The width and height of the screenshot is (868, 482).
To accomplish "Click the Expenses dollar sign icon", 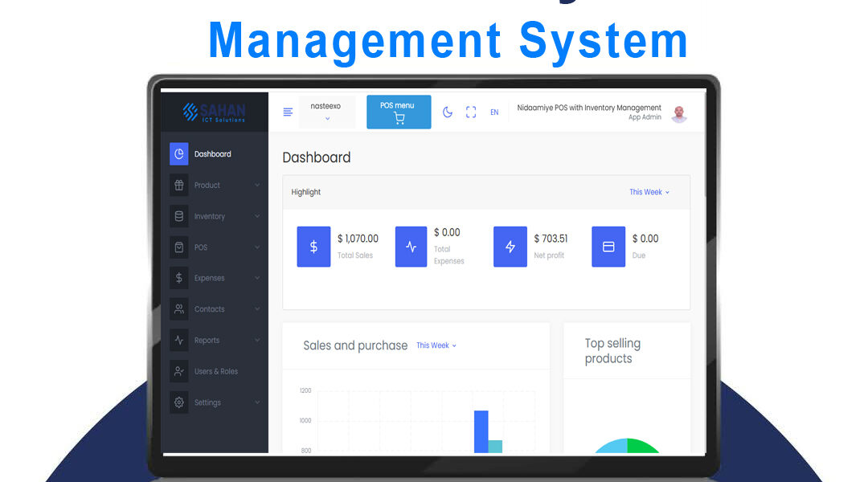I will [178, 278].
